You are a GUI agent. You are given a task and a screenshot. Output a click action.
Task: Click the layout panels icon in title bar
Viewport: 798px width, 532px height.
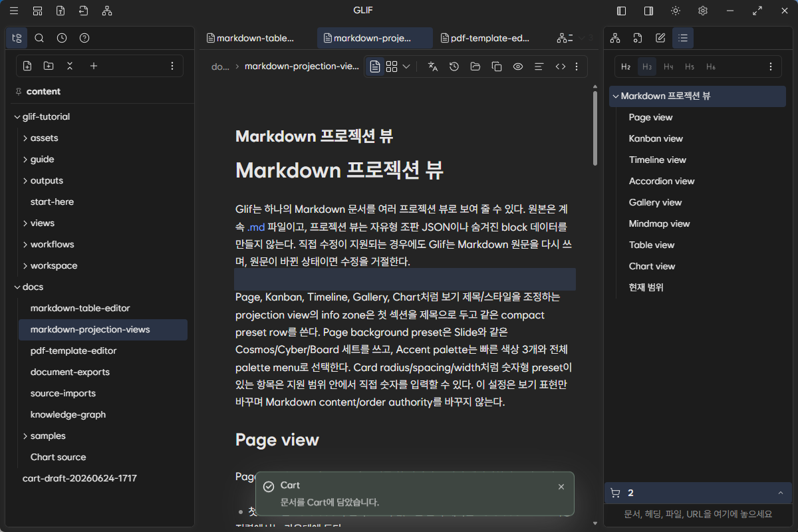click(x=37, y=11)
